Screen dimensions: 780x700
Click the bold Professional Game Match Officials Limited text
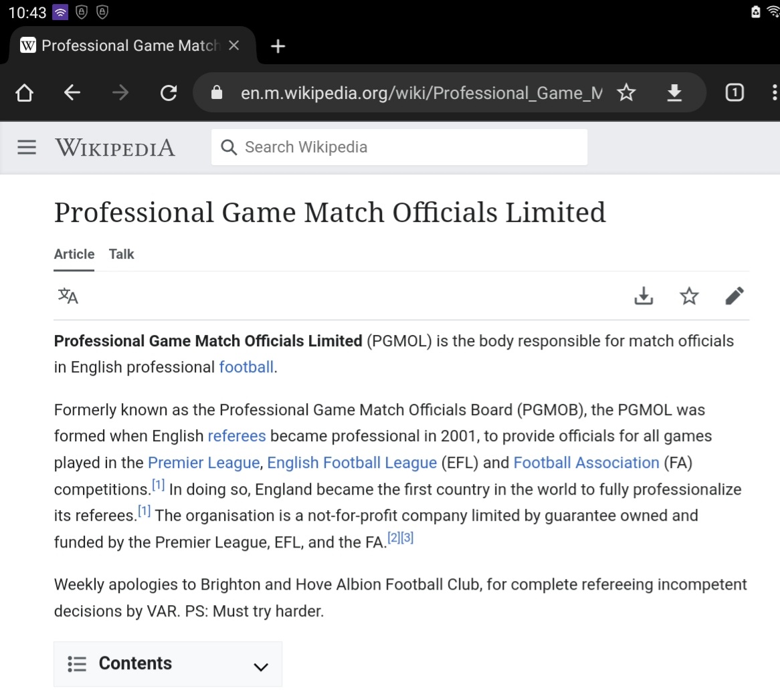208,341
